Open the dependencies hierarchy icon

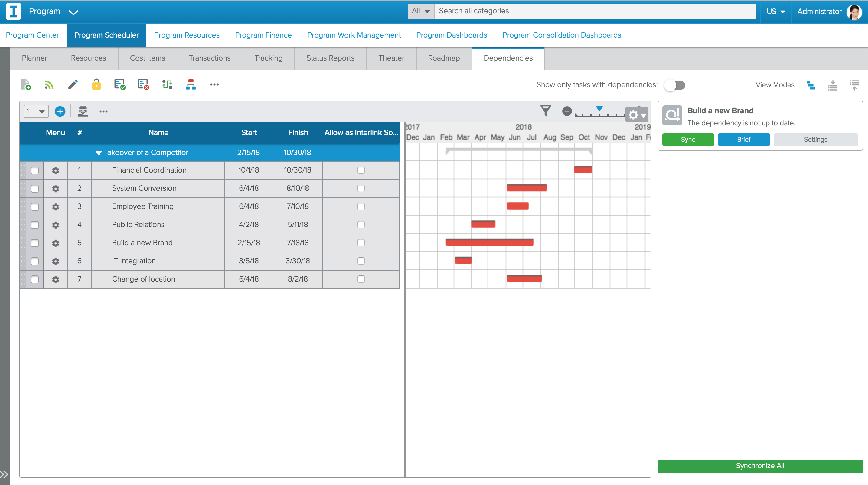point(191,84)
